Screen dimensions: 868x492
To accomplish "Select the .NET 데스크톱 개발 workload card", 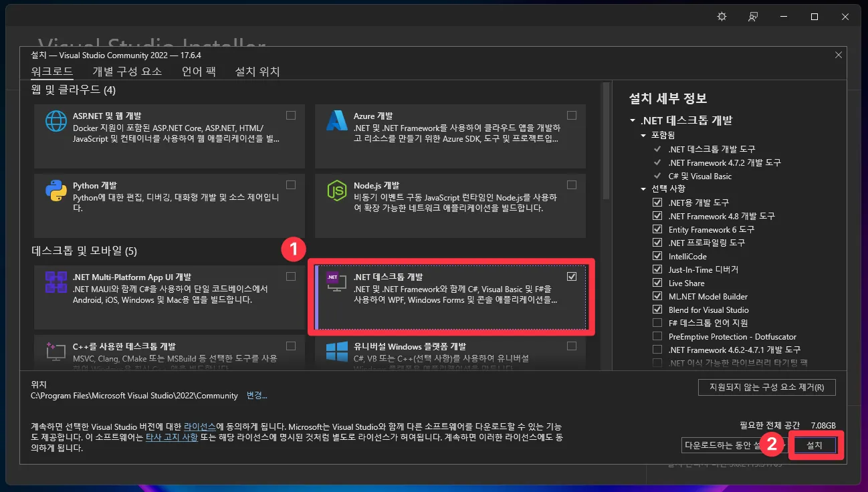I will point(451,297).
